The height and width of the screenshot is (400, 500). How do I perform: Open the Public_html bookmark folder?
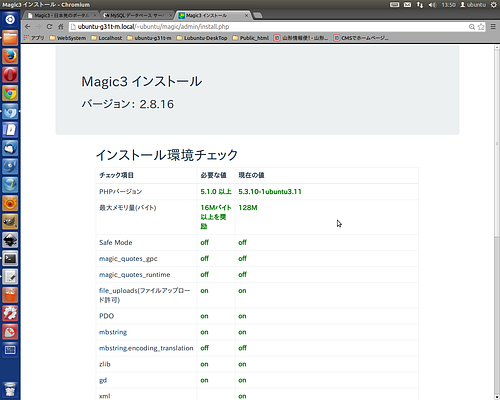[251, 38]
